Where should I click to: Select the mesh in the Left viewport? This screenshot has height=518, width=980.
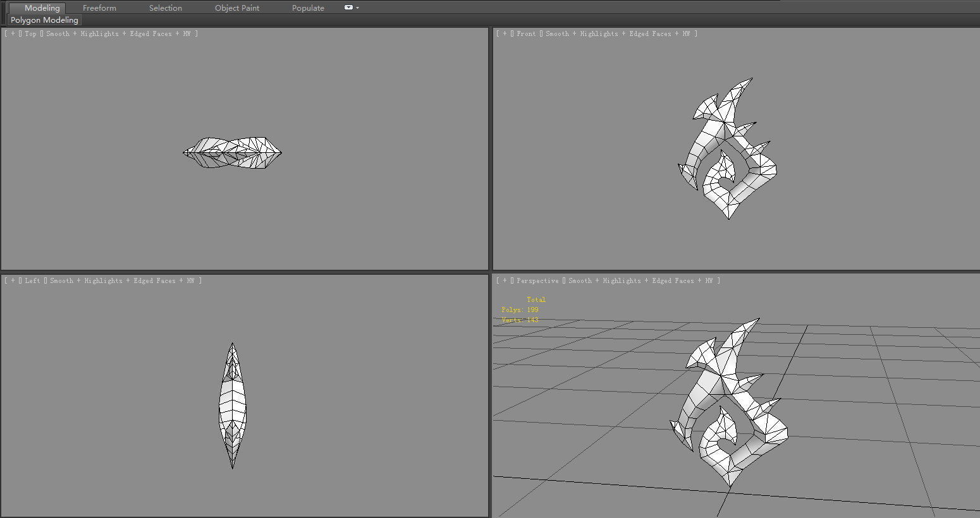pos(233,406)
